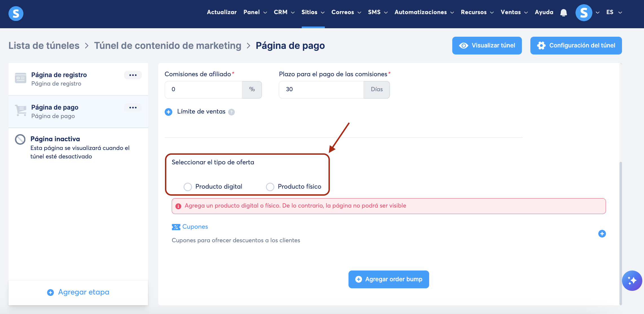This screenshot has height=314, width=644.
Task: Click the Límite de ventas plus icon
Action: 168,112
